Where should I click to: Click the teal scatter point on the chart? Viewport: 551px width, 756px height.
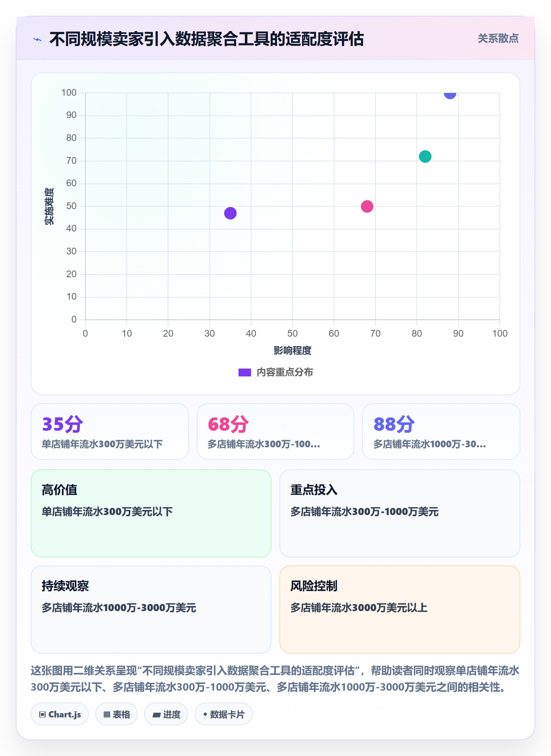pyautogui.click(x=425, y=156)
